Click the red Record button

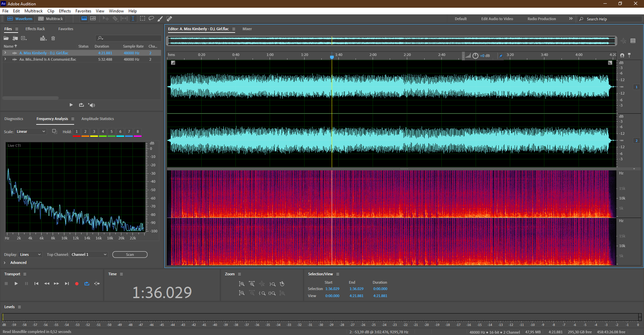click(77, 284)
